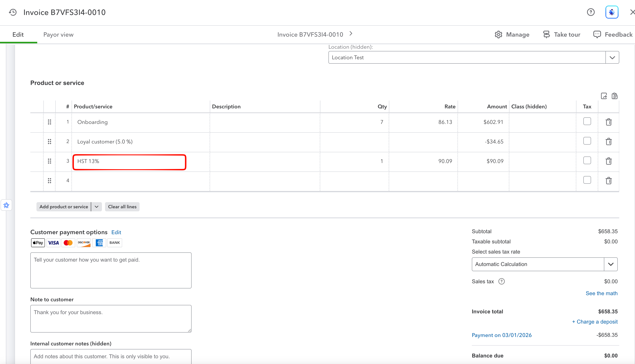Screen dimensions: 635x364
Task: Grab drag handle of Loyal customer row
Action: (50, 142)
